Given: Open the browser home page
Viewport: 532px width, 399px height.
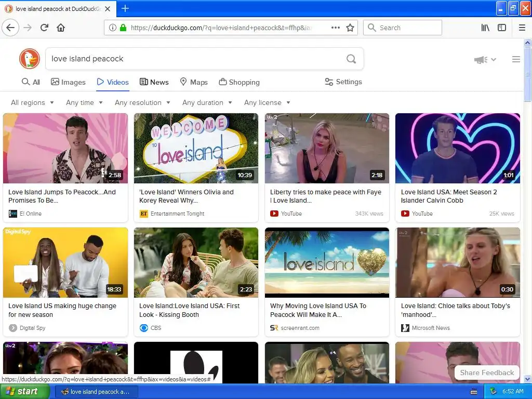Looking at the screenshot, I should (61, 28).
